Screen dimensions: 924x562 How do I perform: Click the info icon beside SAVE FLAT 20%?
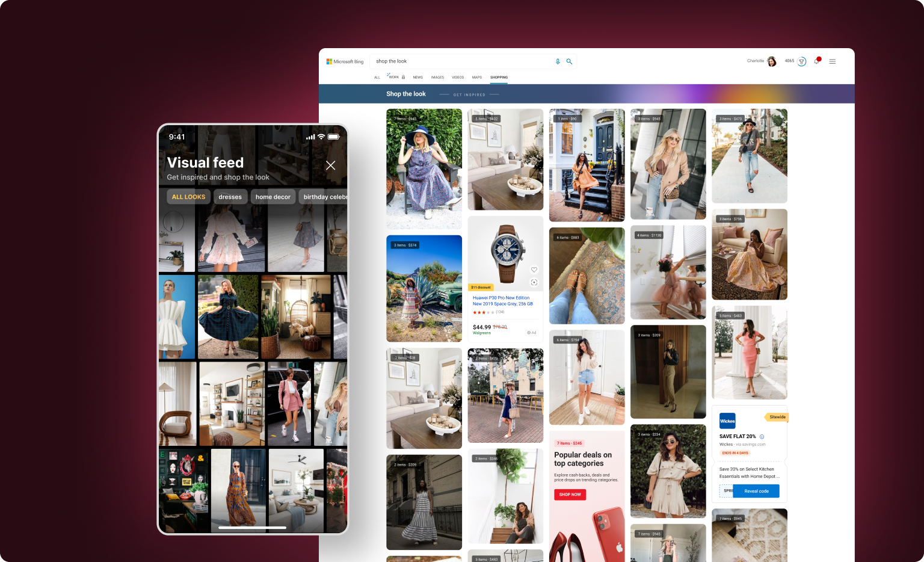[x=762, y=437]
